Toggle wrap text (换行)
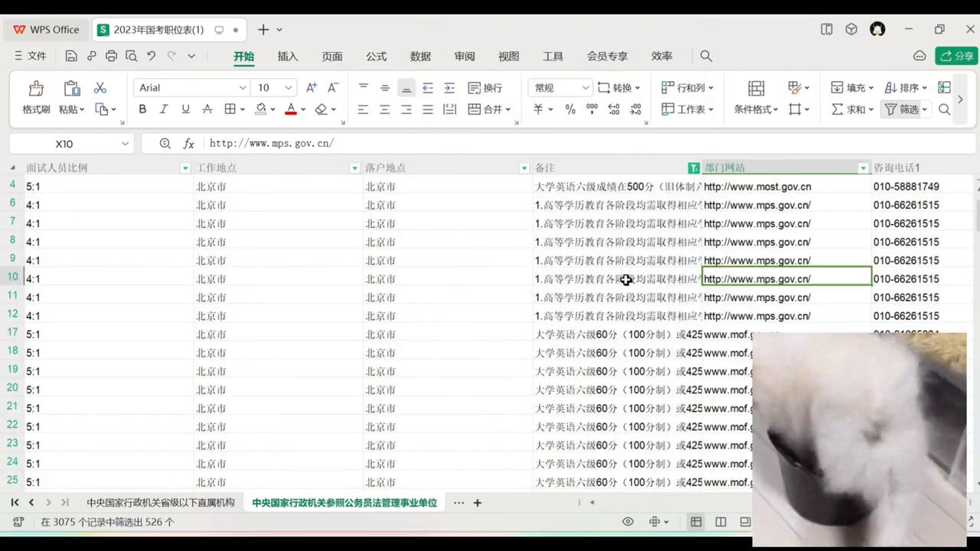This screenshot has height=551, width=980. (x=485, y=88)
